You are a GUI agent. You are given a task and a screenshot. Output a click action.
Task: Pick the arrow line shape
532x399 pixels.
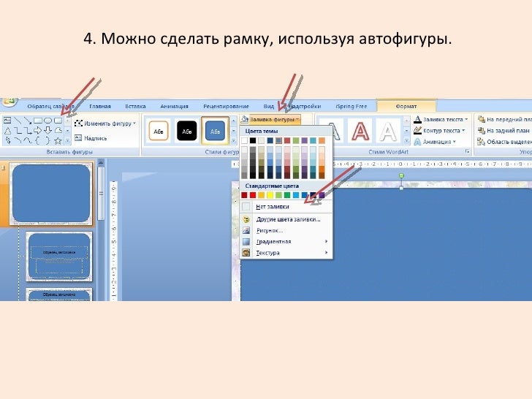pos(28,121)
